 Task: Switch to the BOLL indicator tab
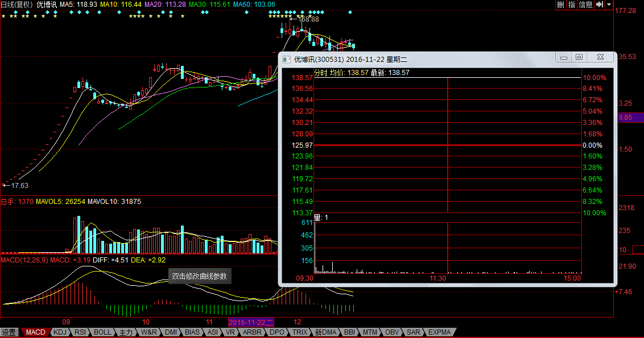click(103, 332)
